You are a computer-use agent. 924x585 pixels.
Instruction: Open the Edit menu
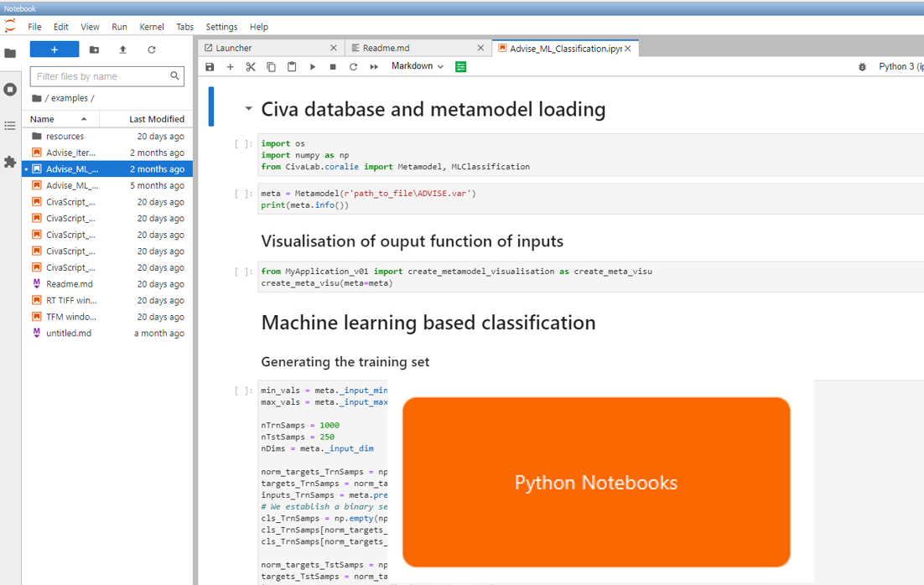point(60,27)
